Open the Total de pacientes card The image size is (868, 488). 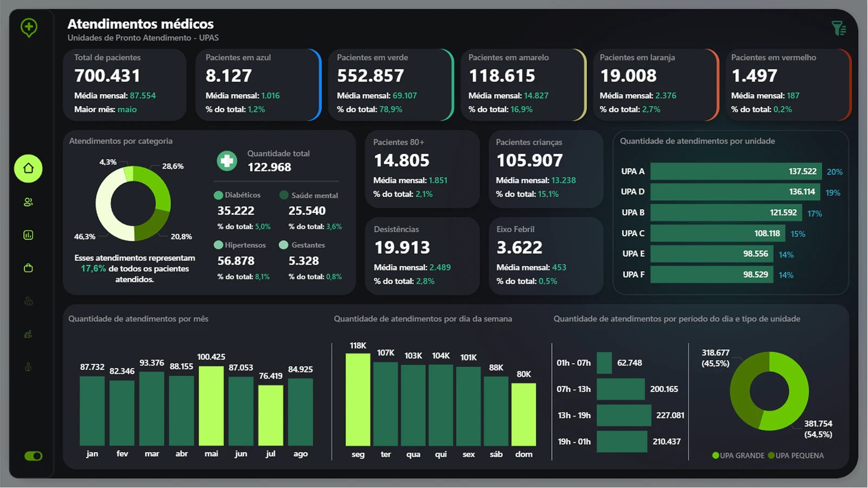pyautogui.click(x=125, y=85)
